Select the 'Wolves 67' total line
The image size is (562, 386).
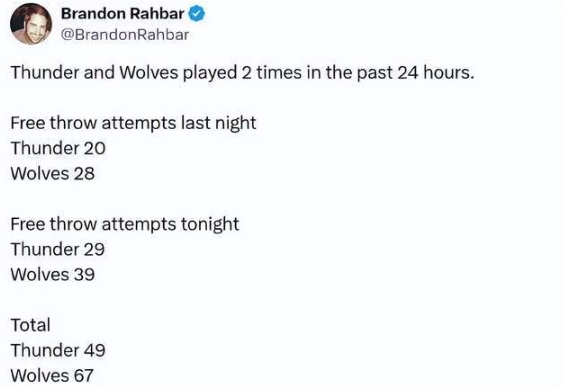[52, 376]
